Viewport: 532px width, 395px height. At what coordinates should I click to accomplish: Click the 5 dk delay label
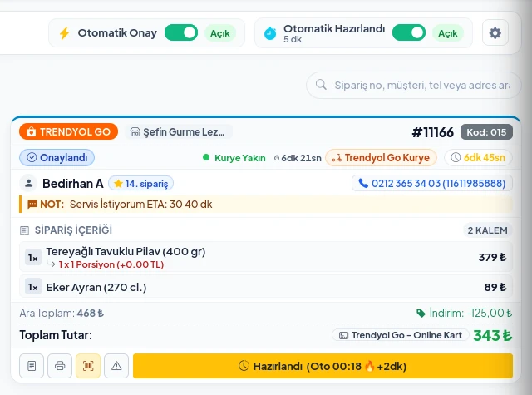(293, 39)
